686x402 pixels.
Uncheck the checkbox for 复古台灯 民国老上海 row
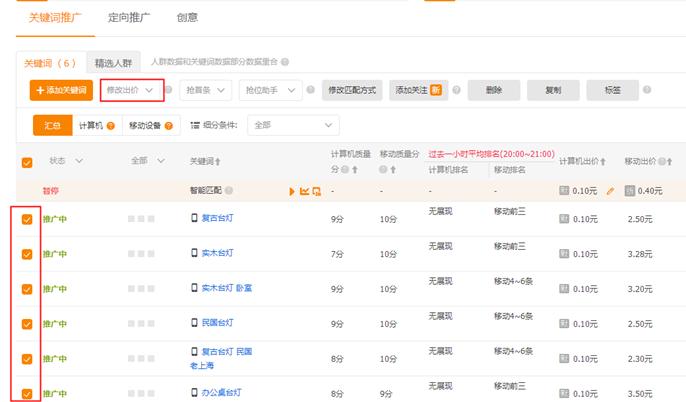[27, 359]
